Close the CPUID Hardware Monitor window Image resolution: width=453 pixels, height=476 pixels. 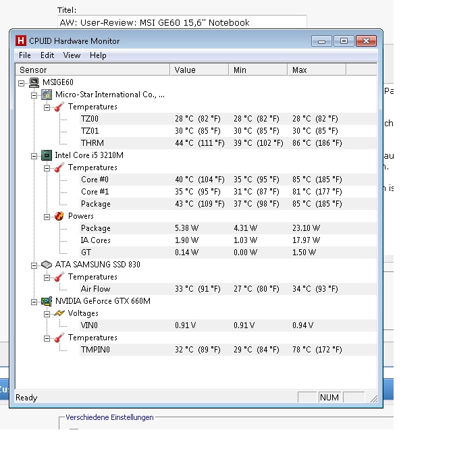click(x=366, y=41)
